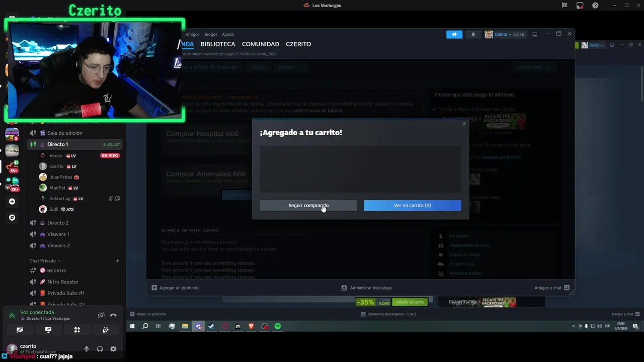Switch to the BIBLIOTECA tab
Viewport: 644px width, 362px height.
(218, 44)
